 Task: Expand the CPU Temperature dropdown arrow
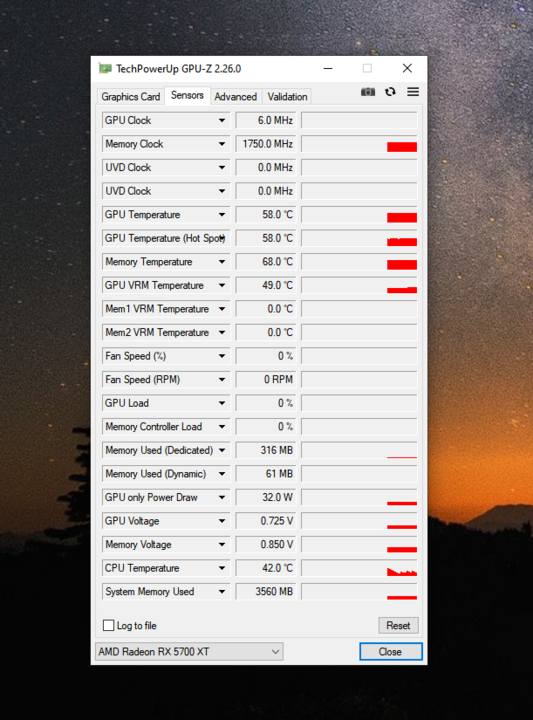[222, 568]
